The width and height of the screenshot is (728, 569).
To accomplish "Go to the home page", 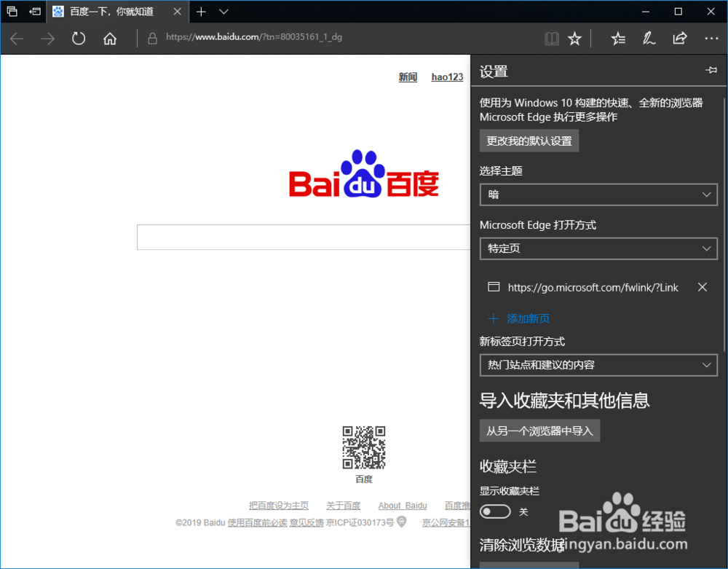I will pyautogui.click(x=110, y=38).
